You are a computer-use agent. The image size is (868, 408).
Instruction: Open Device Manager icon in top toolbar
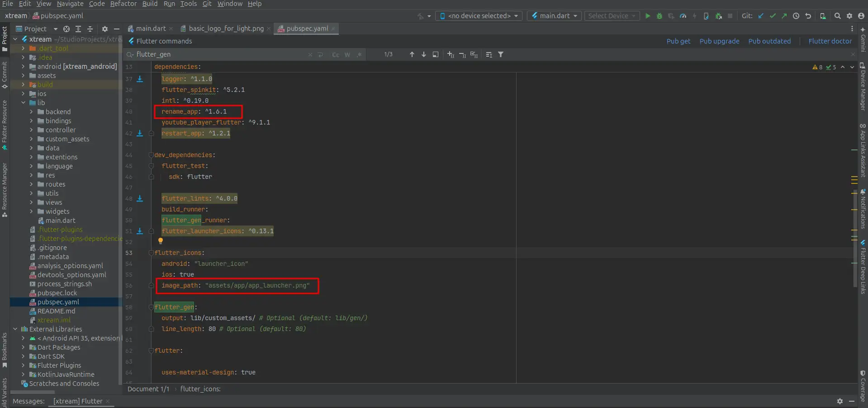pyautogui.click(x=823, y=16)
